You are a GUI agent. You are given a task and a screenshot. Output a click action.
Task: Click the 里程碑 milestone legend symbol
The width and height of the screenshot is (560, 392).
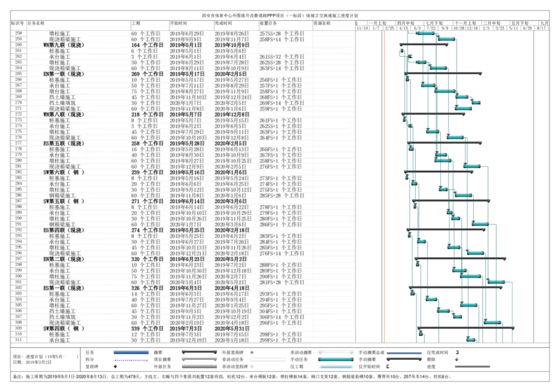click(115, 366)
